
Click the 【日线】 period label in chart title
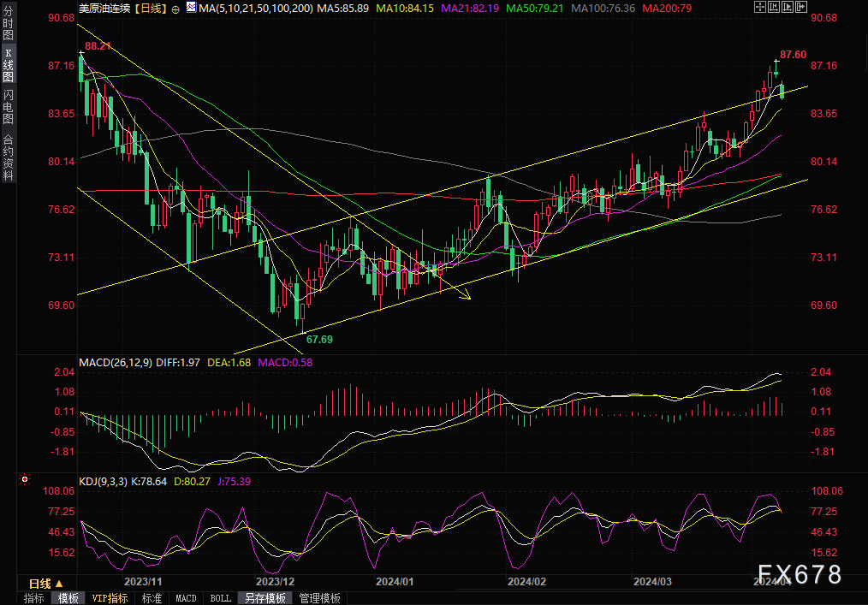point(149,9)
